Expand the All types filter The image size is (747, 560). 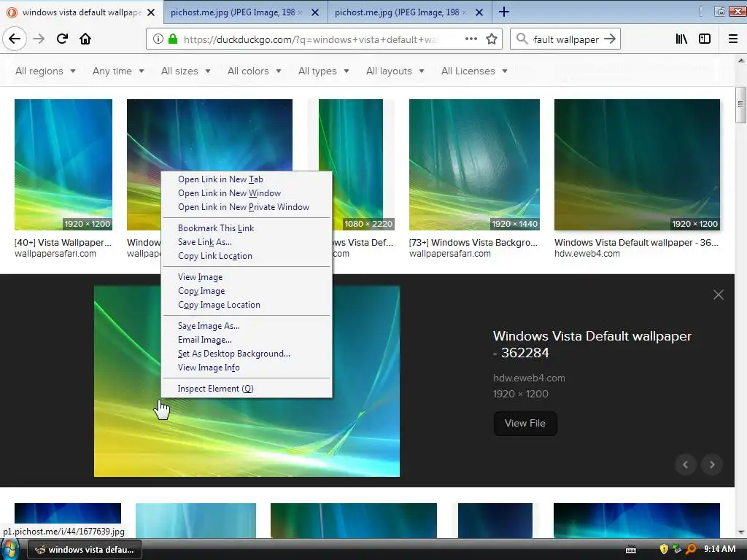coord(323,71)
